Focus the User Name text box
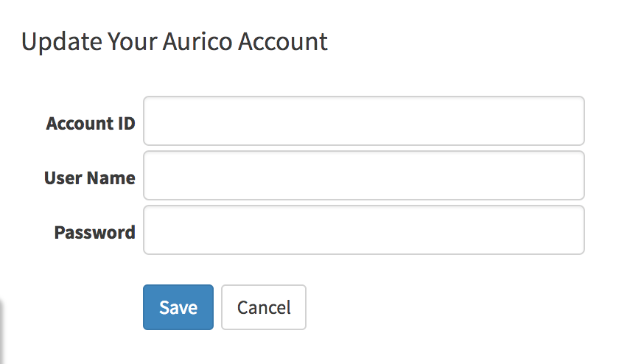This screenshot has width=644, height=364. (x=363, y=175)
